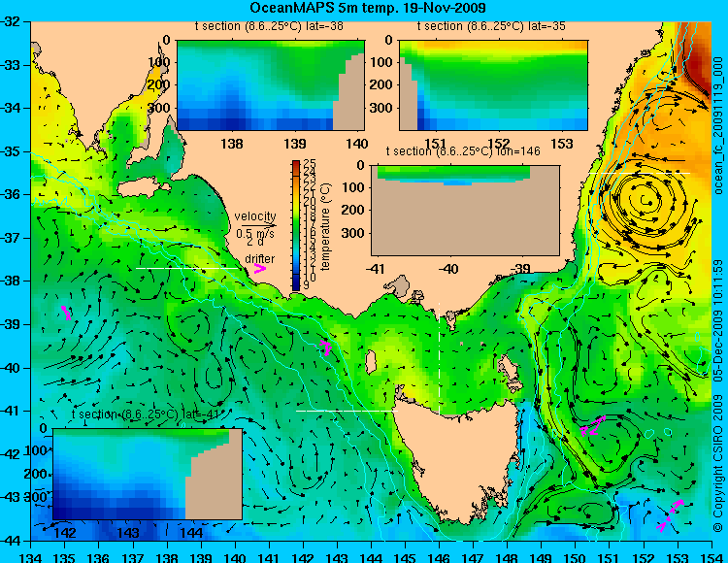Select the 't section lon=146' inset heading
The width and height of the screenshot is (728, 563).
coord(463,151)
